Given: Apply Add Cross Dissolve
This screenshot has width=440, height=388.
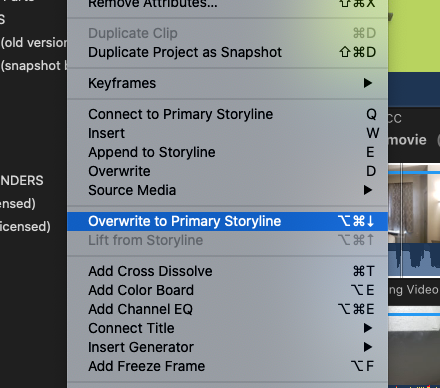Looking at the screenshot, I should (x=227, y=271).
